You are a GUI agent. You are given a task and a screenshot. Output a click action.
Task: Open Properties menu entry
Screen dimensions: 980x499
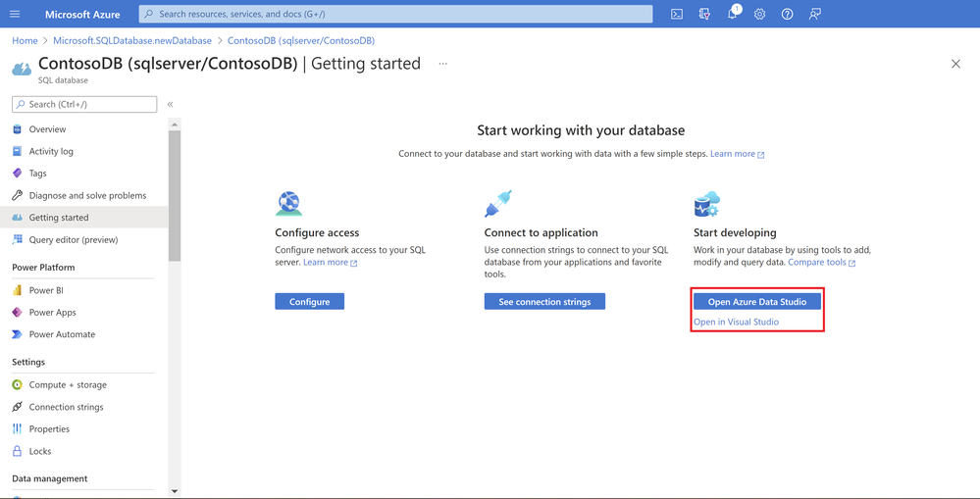coord(49,429)
